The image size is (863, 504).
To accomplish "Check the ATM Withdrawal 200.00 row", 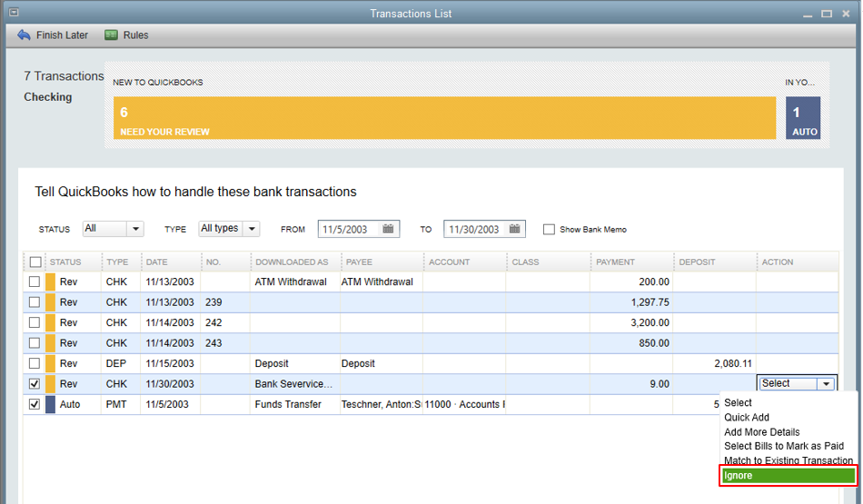I will [x=35, y=282].
